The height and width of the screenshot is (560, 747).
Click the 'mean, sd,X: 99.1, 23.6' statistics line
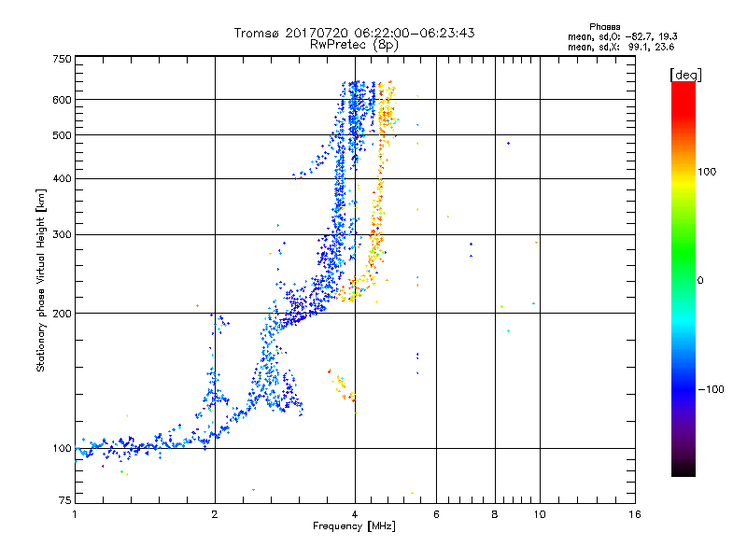tap(621, 47)
